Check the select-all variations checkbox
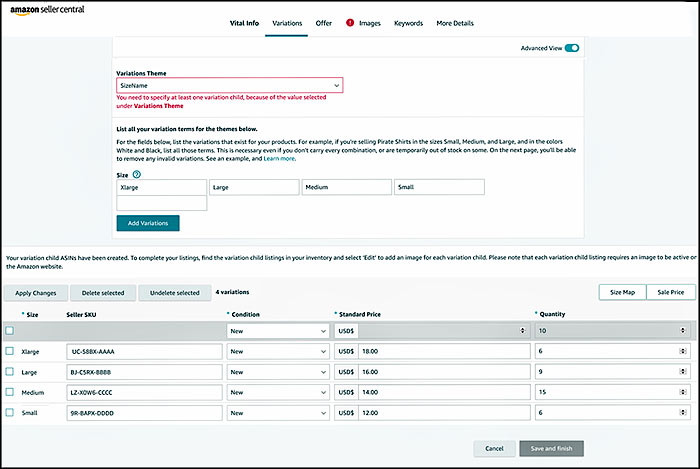Image resolution: width=700 pixels, height=469 pixels. (x=10, y=330)
